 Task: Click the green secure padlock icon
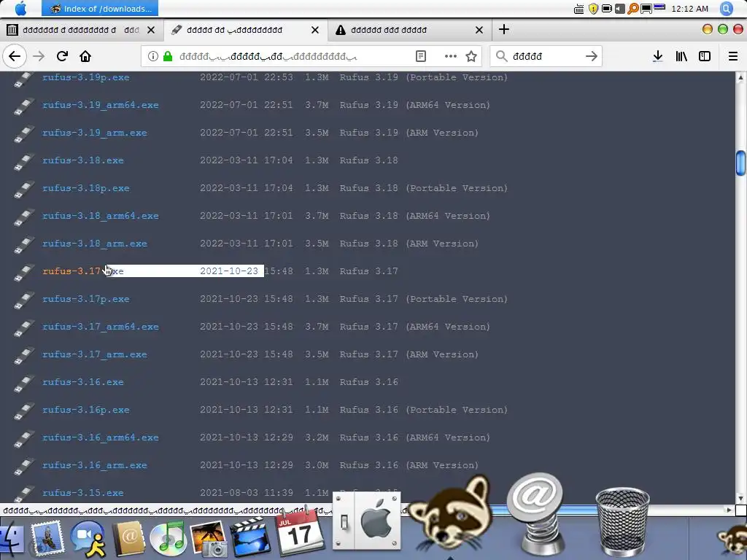[x=168, y=56]
